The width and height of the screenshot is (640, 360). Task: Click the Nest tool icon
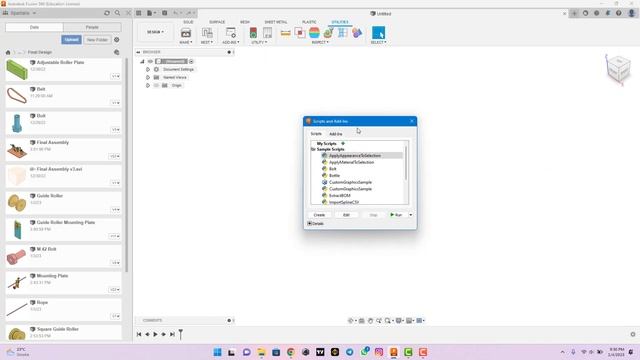point(207,33)
